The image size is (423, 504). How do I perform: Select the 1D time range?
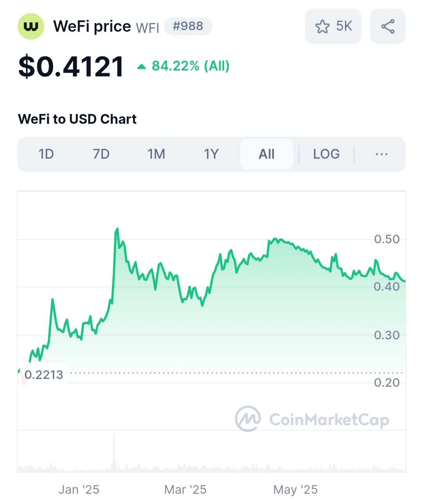[x=46, y=154]
